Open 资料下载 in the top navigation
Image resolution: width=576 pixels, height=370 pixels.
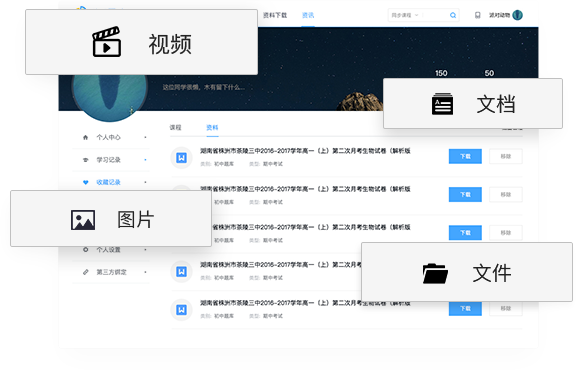tap(275, 15)
